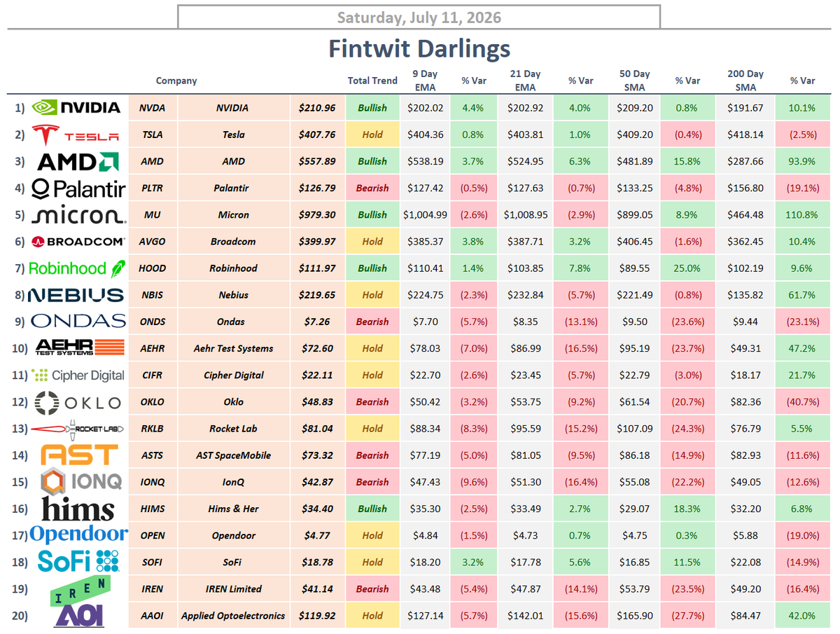Viewport: 840px width, 634px height.
Task: Click the Bullish trend cell for NVIDIA
Action: click(x=372, y=108)
